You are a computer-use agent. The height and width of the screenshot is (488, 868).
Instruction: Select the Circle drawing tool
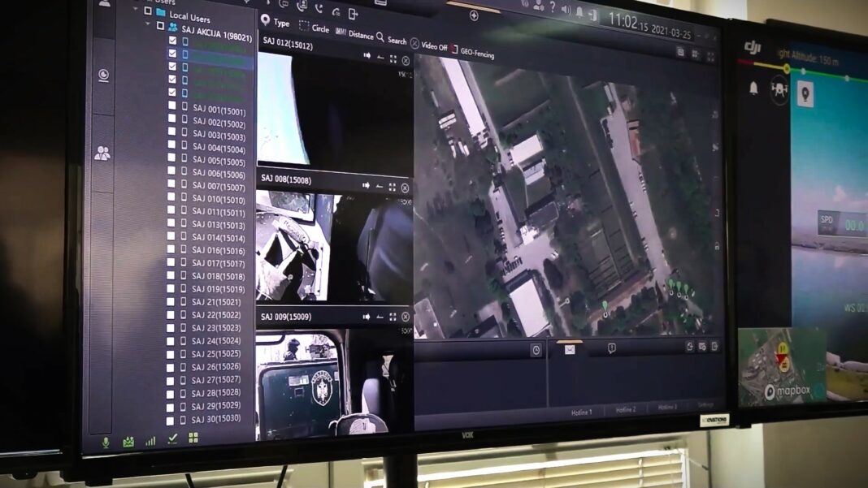[314, 27]
